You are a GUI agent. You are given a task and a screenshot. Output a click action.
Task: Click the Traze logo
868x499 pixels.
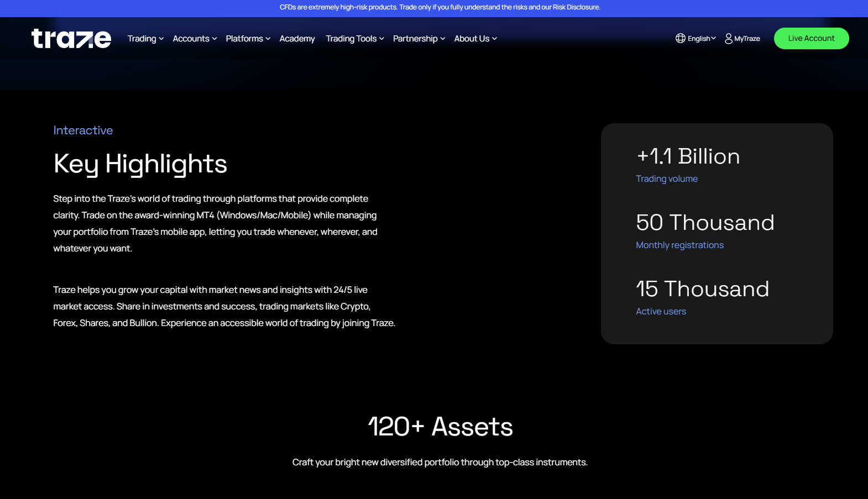(x=71, y=39)
